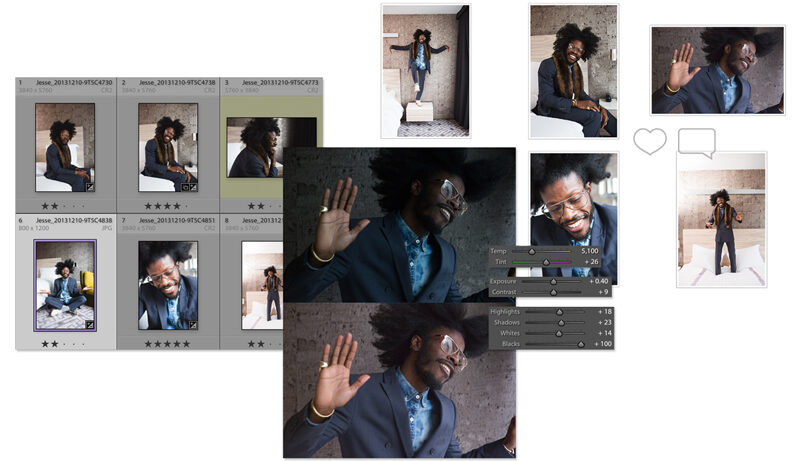
Task: Click the star rating under grid cell 8
Action: [x=264, y=344]
